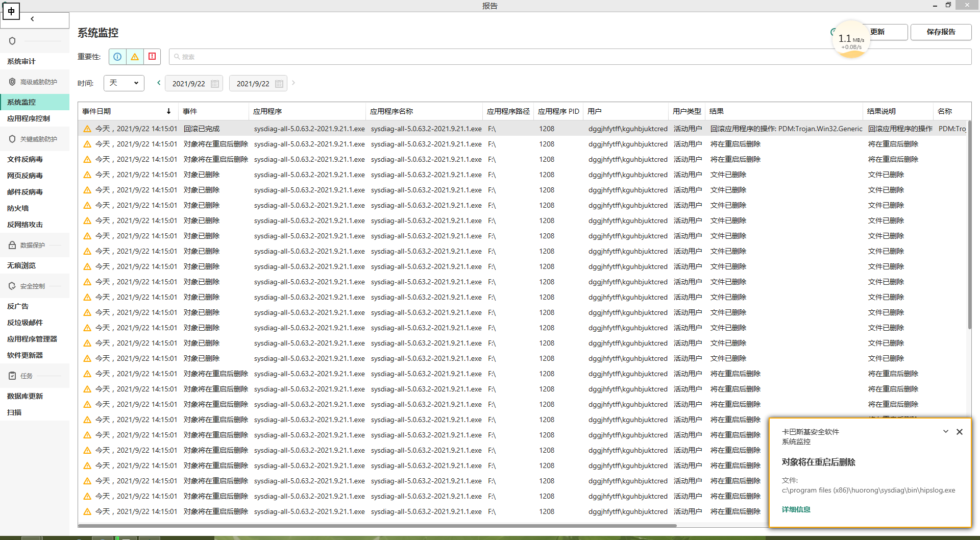
Task: Go to previous time period arrow
Action: click(x=159, y=83)
